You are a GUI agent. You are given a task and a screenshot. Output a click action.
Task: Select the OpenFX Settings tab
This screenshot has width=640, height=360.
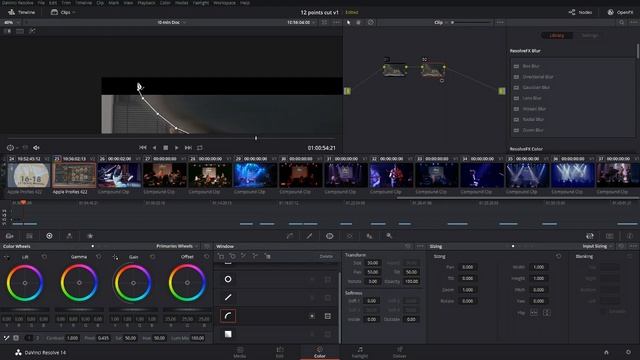[x=590, y=36]
